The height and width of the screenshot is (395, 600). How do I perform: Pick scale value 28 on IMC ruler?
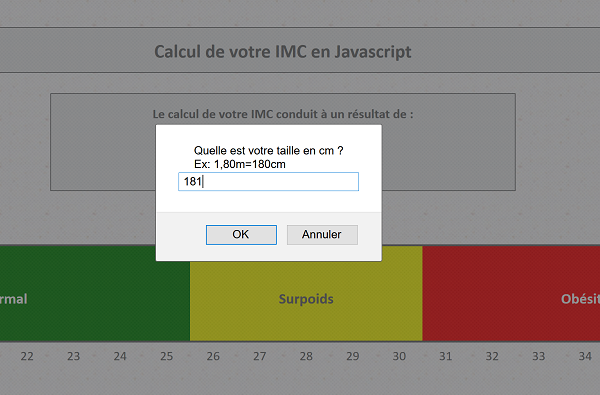tap(306, 356)
